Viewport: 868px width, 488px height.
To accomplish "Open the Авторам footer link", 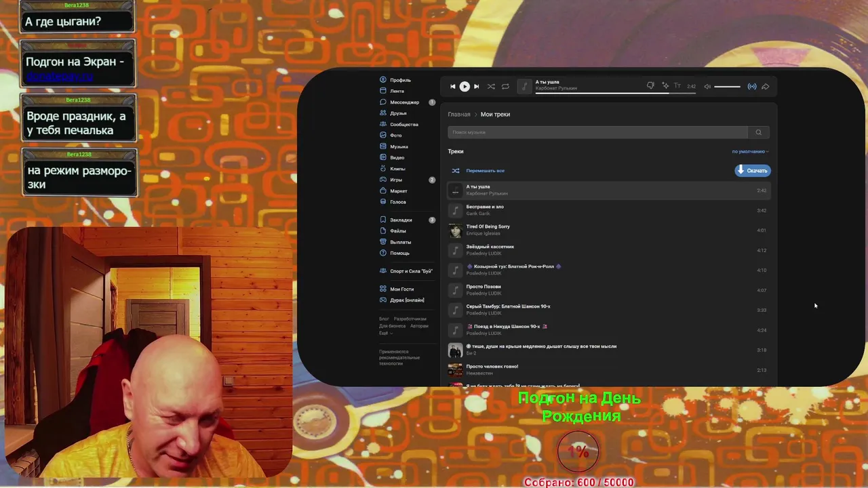I will tap(419, 326).
